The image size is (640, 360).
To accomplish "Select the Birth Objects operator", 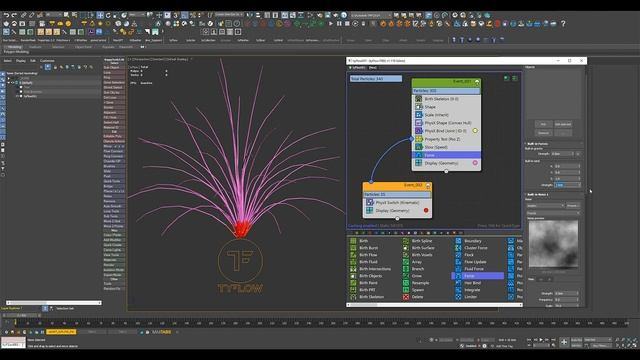I will click(370, 276).
